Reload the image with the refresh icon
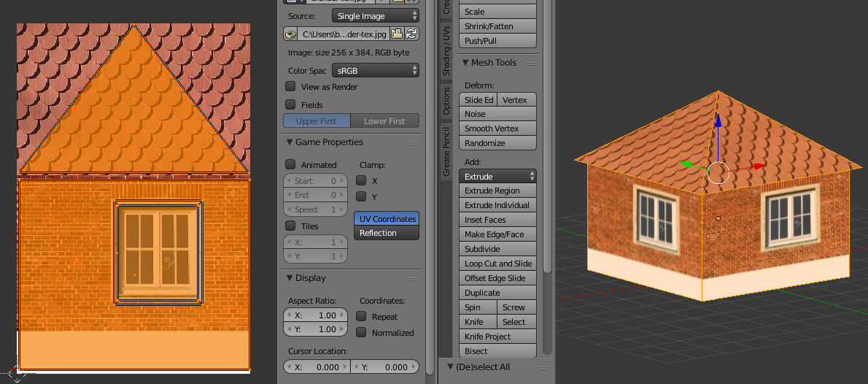The width and height of the screenshot is (868, 384). (x=411, y=34)
